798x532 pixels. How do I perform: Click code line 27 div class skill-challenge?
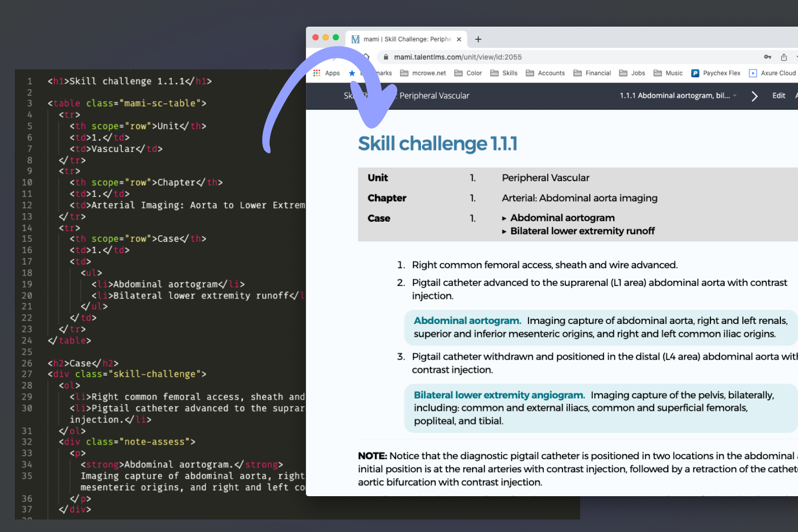click(127, 374)
